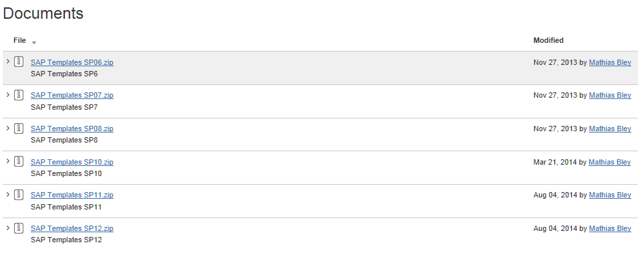Open Mathias Bley profile in SP11 row
644x255 pixels.
610,195
